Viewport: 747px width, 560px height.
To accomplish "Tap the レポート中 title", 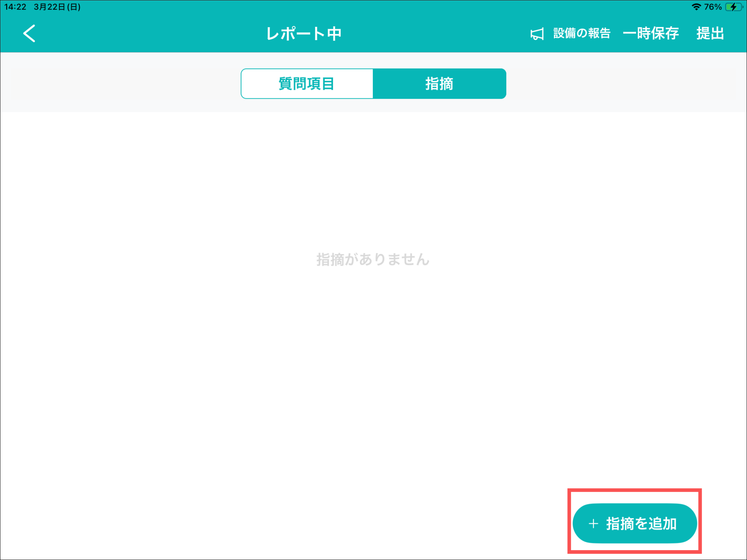I will pos(304,34).
